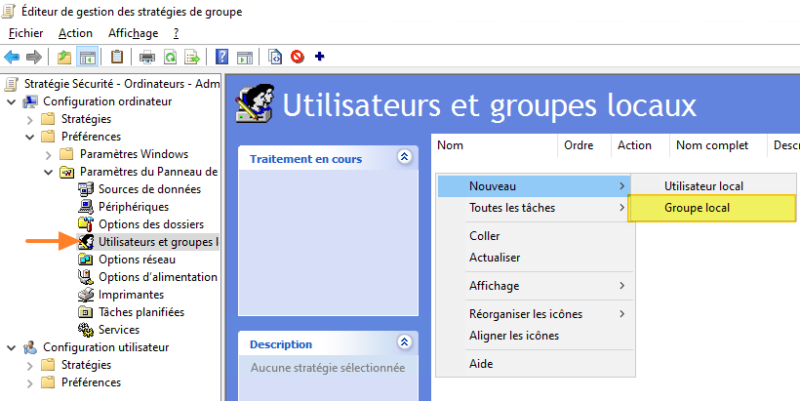Open the Fichier menu

[26, 33]
